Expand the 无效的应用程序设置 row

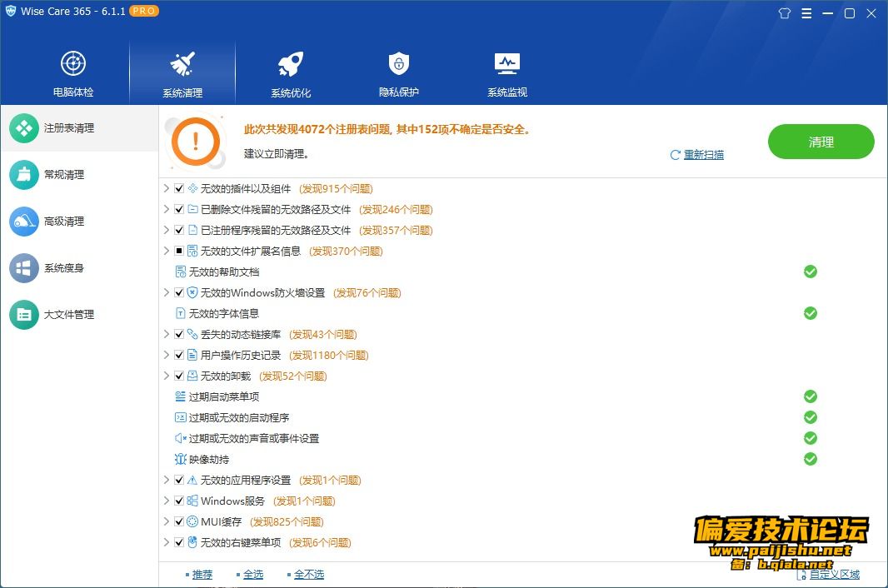click(x=167, y=480)
